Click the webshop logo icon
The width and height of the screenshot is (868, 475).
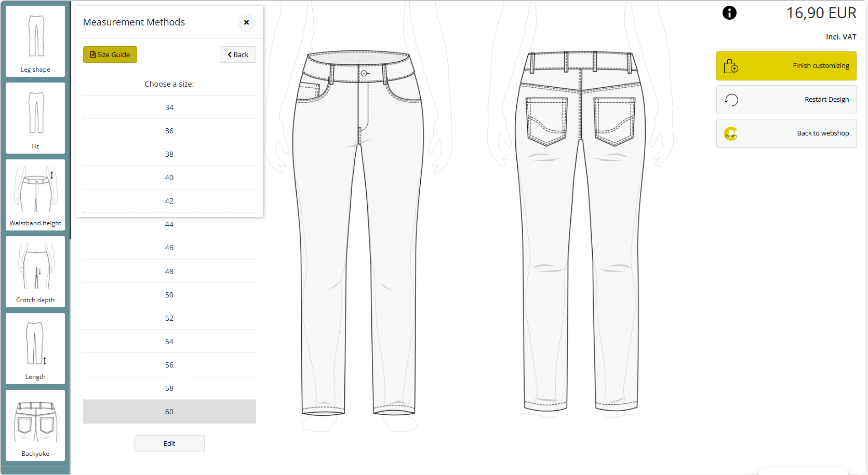tap(731, 133)
